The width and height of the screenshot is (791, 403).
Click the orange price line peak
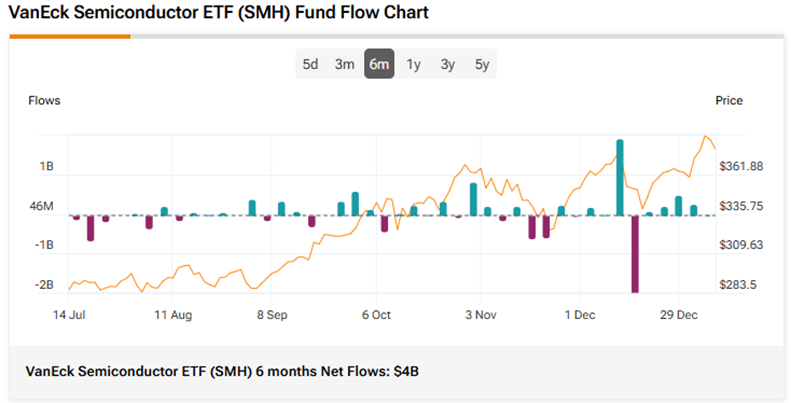point(706,136)
